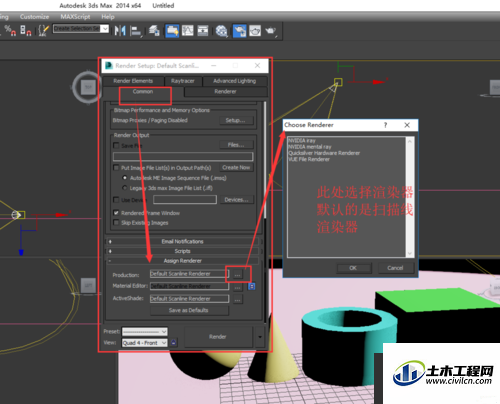Open the Align tool
Screen dimensions: 500x404
click(x=136, y=31)
